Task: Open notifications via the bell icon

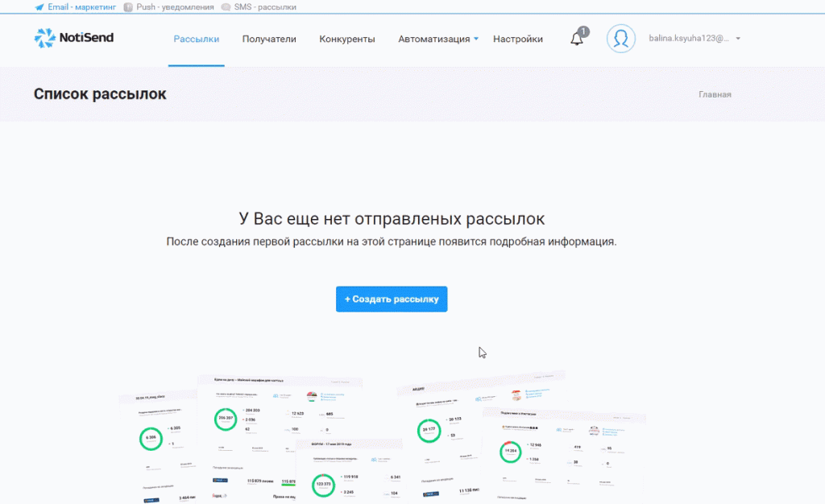Action: coord(576,40)
